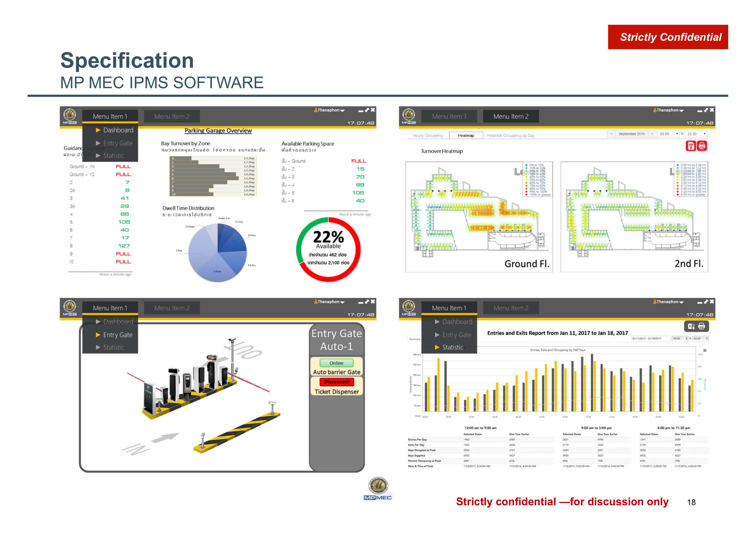Click MP MEC logo in Heatmap window
This screenshot has height=535, width=756.
pyautogui.click(x=409, y=116)
